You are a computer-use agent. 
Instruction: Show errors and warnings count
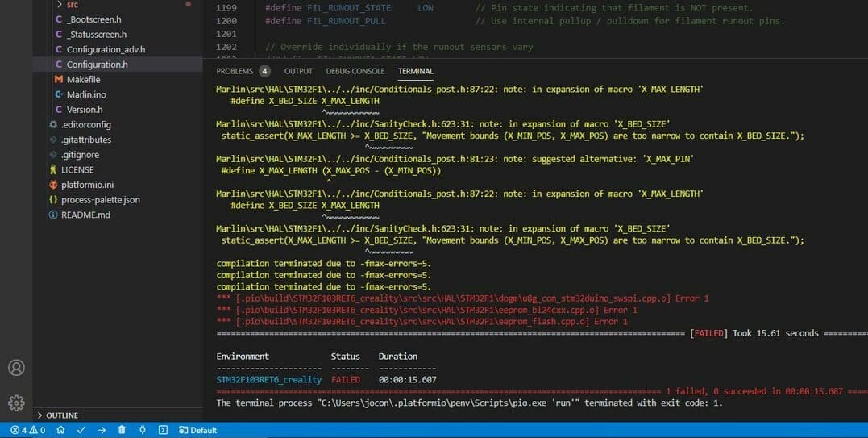pyautogui.click(x=27, y=430)
